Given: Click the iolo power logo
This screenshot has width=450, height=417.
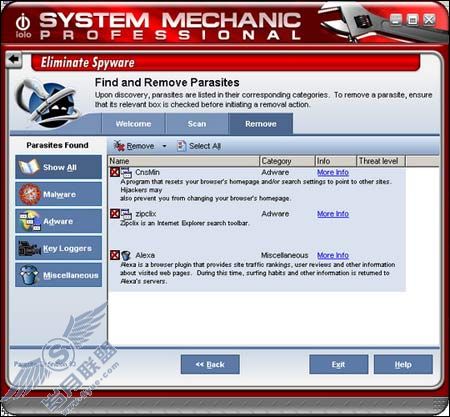Looking at the screenshot, I should 23,25.
